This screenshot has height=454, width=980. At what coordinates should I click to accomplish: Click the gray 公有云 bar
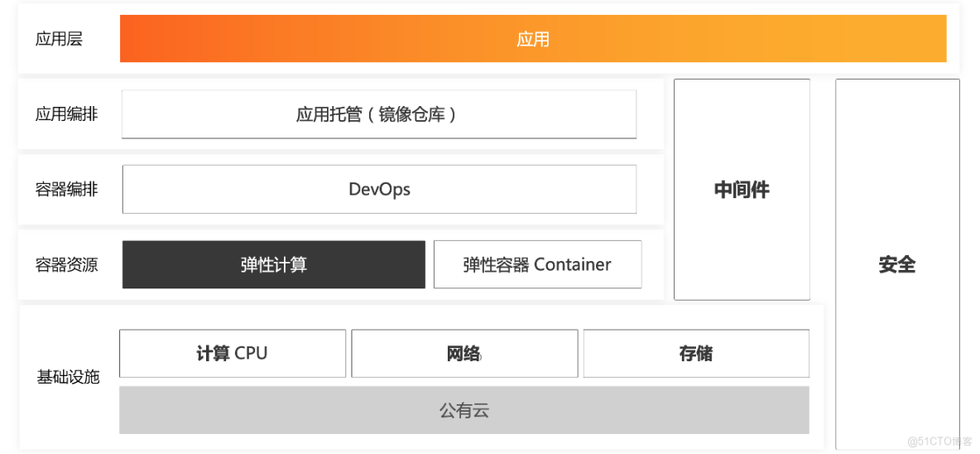[464, 410]
